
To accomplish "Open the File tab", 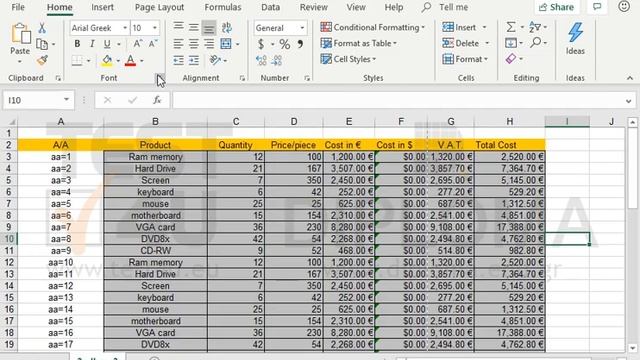I will pos(18,7).
